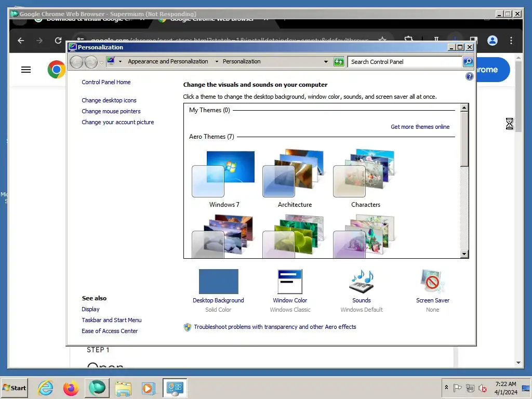The image size is (532, 399).
Task: Open Change desktop icons link
Action: [109, 100]
